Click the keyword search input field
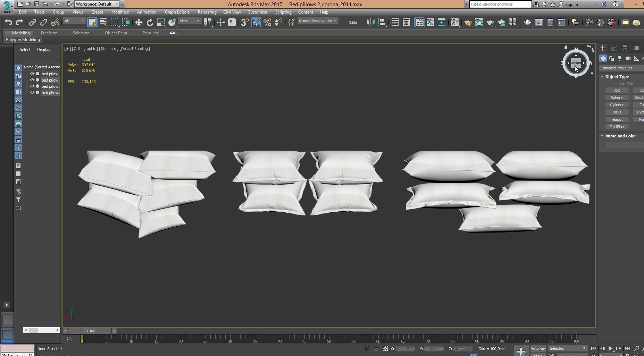 500,4
